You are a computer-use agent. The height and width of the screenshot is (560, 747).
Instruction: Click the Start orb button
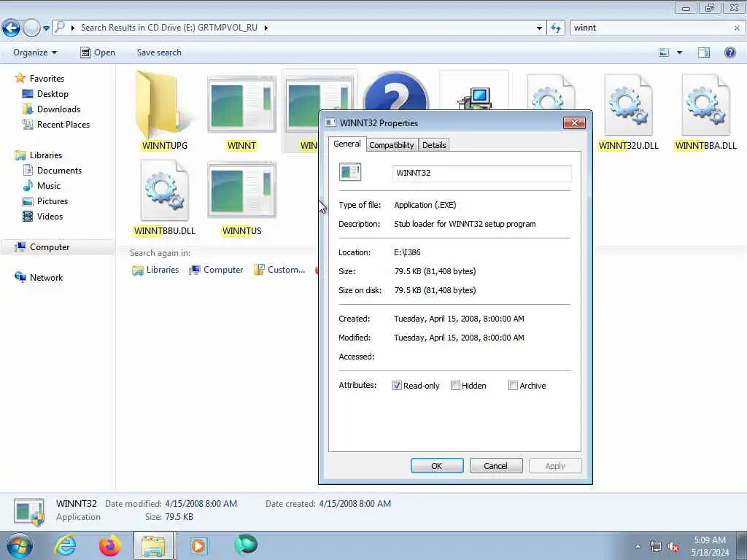[x=20, y=545]
